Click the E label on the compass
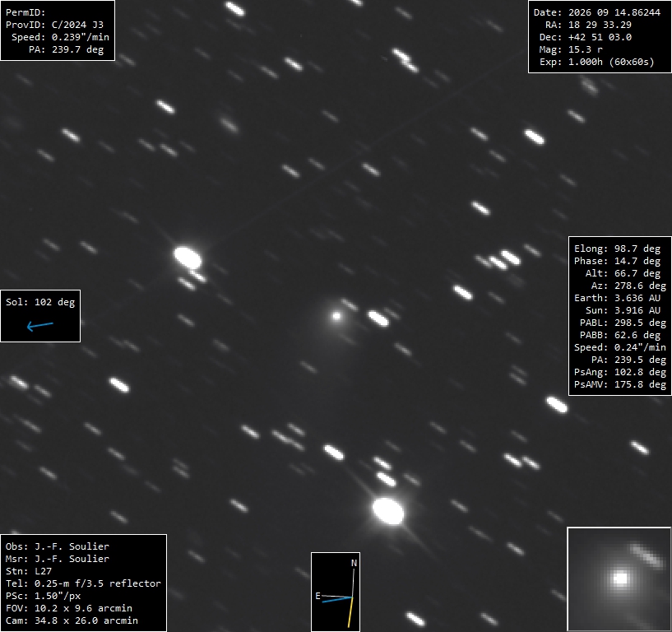 click(318, 596)
